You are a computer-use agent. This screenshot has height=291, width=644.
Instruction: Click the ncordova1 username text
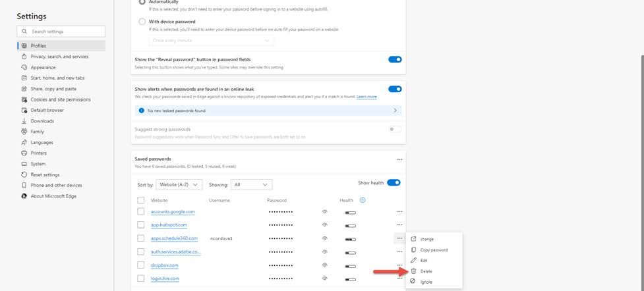[221, 238]
